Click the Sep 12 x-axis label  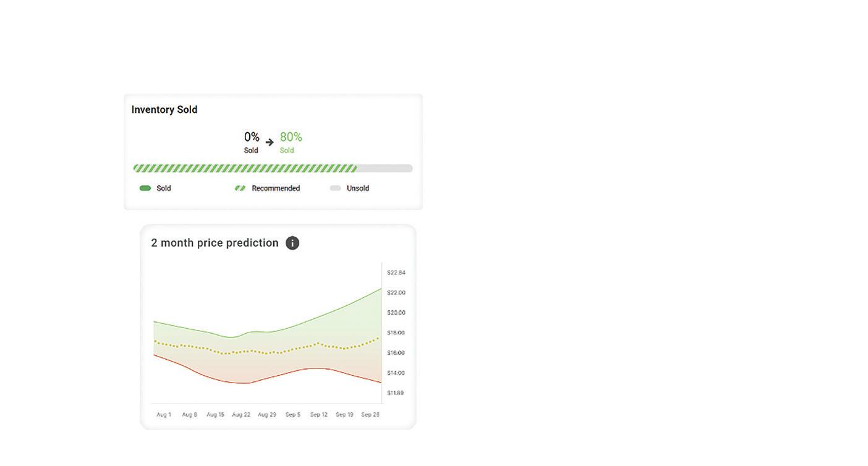click(318, 415)
